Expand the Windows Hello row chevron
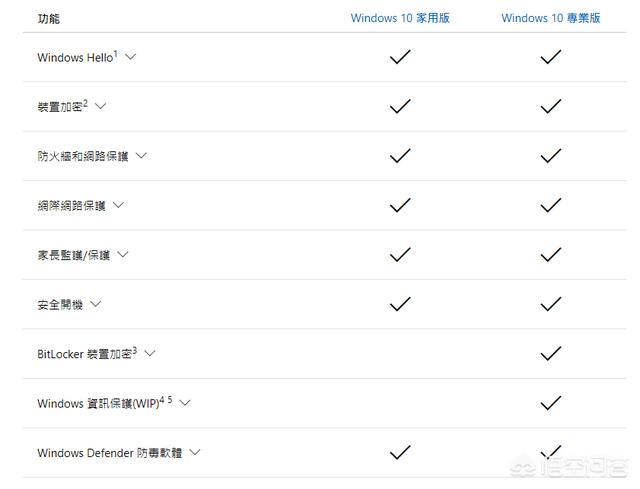The image size is (640, 489). (130, 57)
